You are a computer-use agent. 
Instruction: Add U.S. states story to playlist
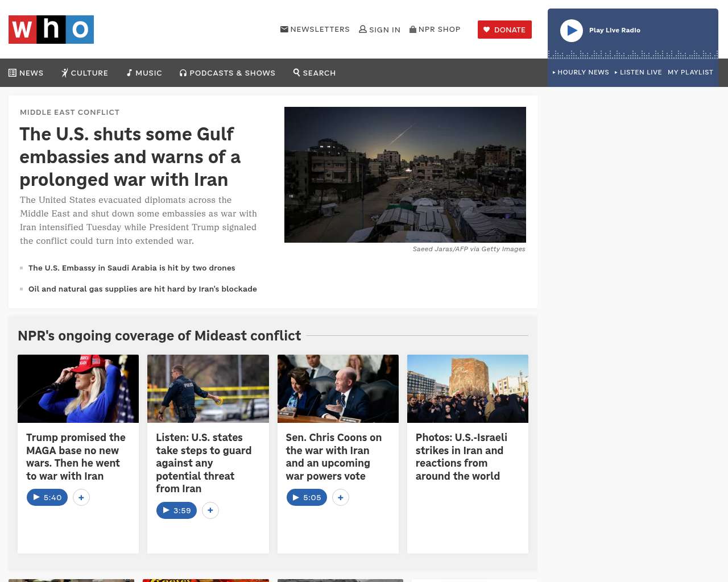click(x=210, y=510)
